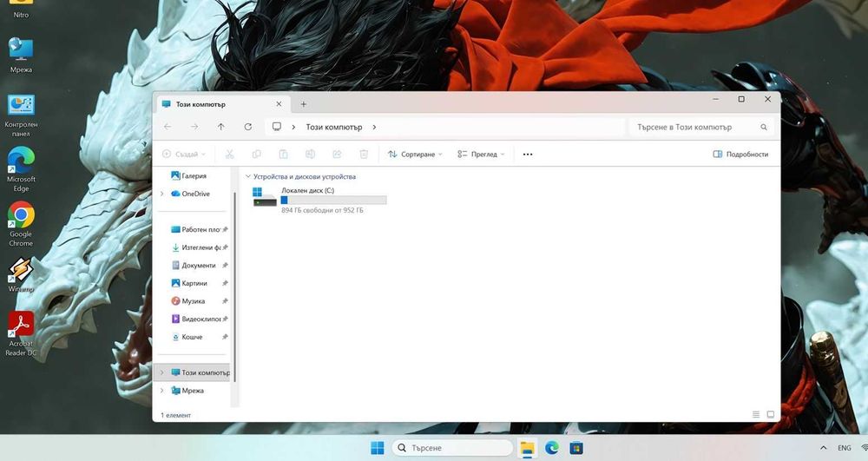Open Локален диск (C:) drive
Screen dimensions: 868x461
click(319, 199)
